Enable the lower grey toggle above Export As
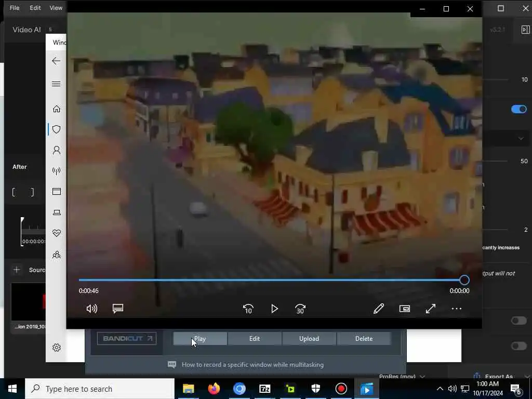532x399 pixels. (519, 345)
